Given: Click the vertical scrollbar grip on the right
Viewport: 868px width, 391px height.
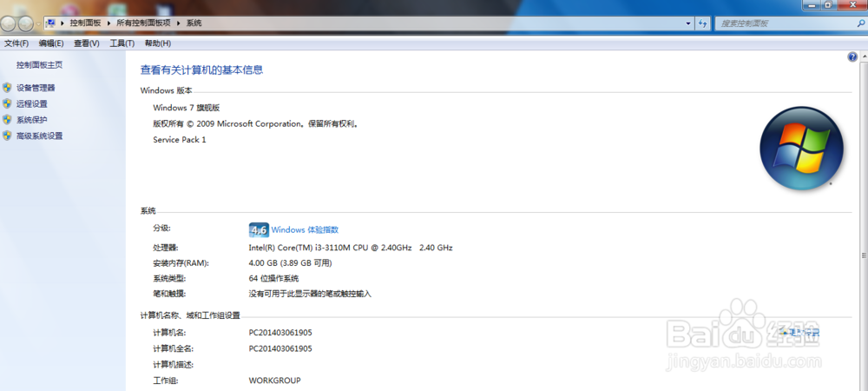Looking at the screenshot, I should (864, 255).
